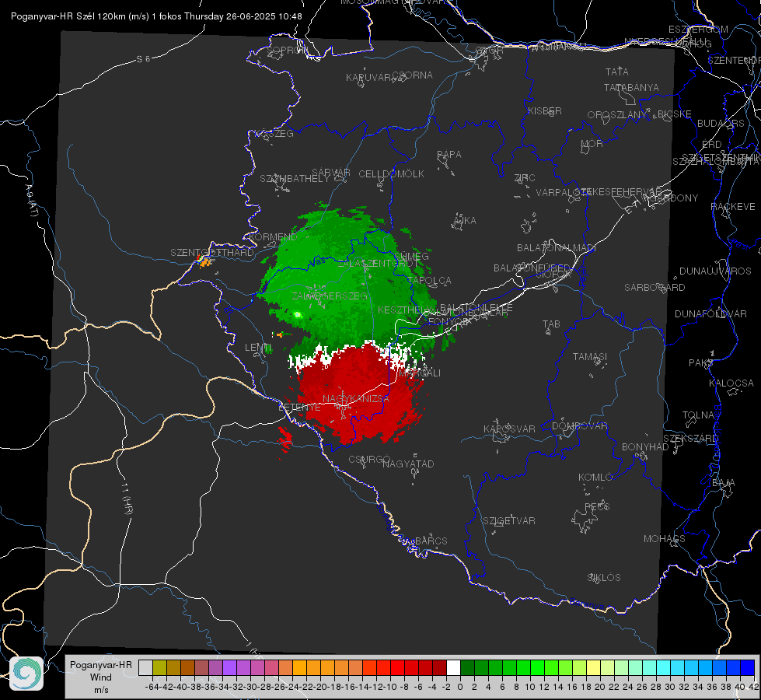Click the KISBER city label

[x=545, y=111]
